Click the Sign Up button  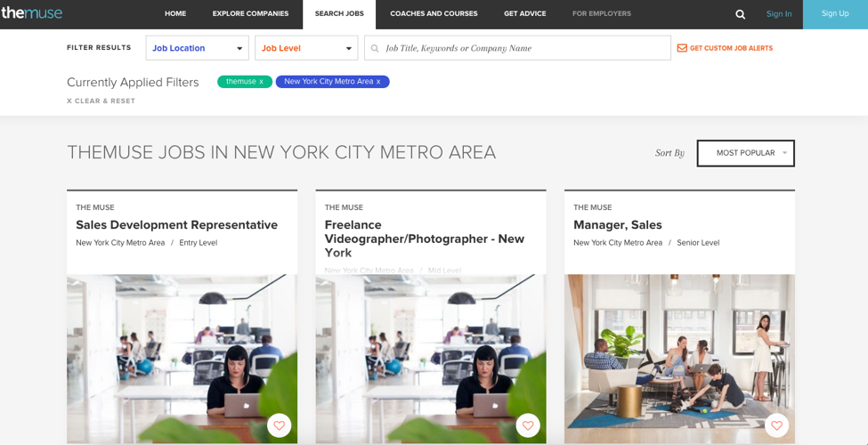pyautogui.click(x=834, y=14)
